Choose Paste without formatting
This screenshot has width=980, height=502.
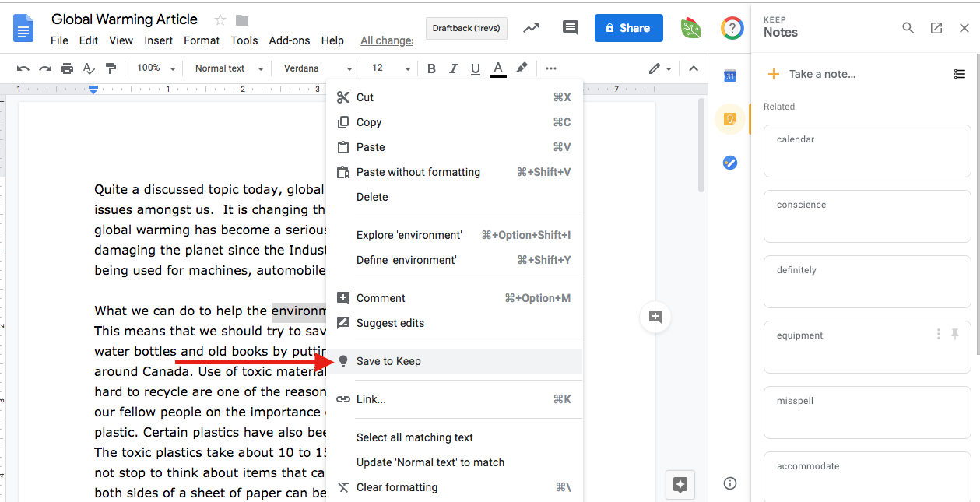click(x=455, y=172)
